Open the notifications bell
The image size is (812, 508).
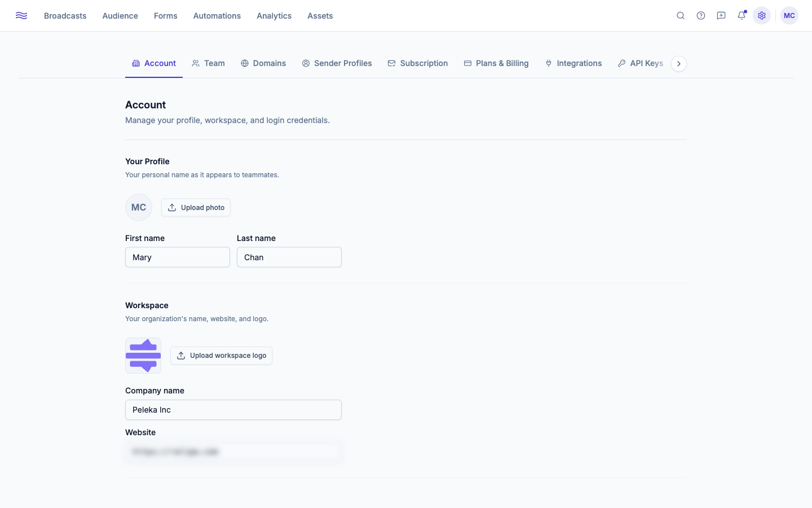click(x=742, y=16)
